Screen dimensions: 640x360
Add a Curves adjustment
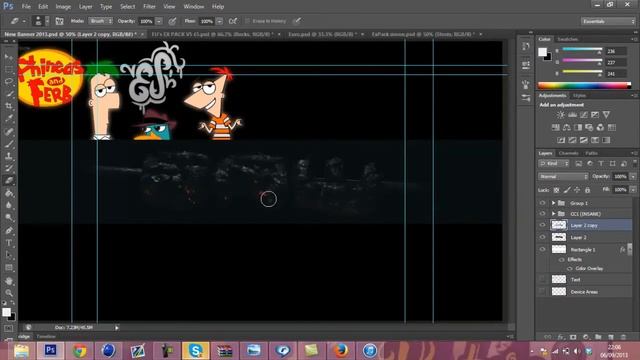[584, 115]
